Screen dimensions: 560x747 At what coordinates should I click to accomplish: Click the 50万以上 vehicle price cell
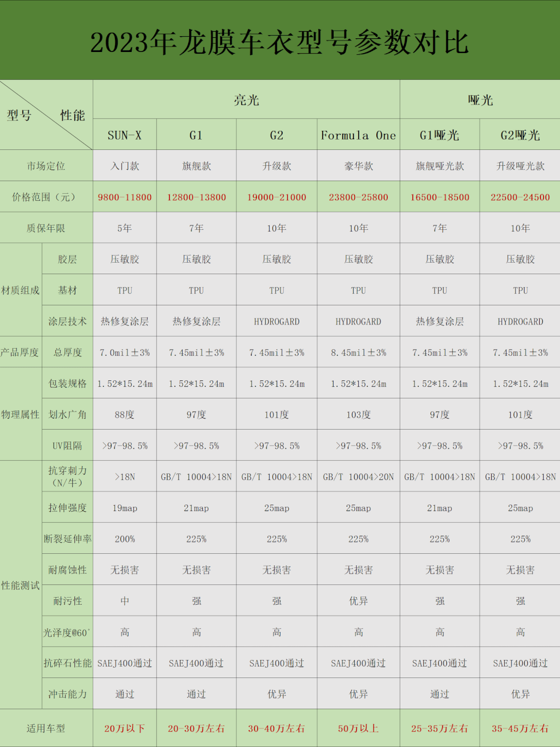[358, 728]
